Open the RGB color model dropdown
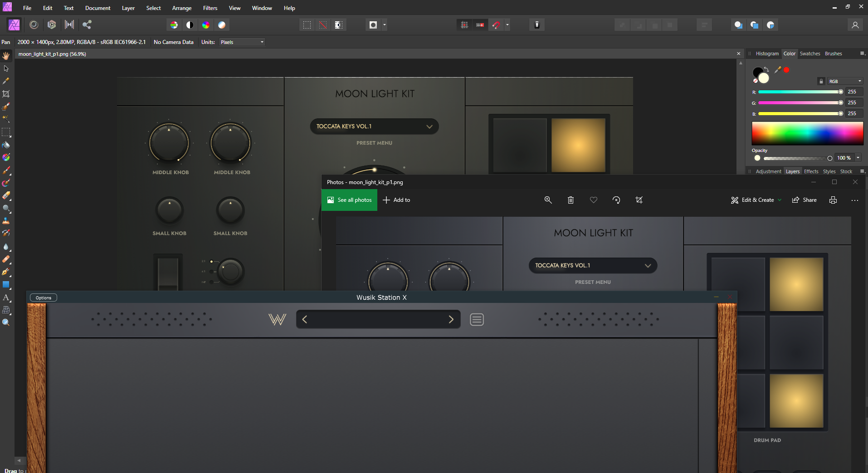 [x=845, y=81]
